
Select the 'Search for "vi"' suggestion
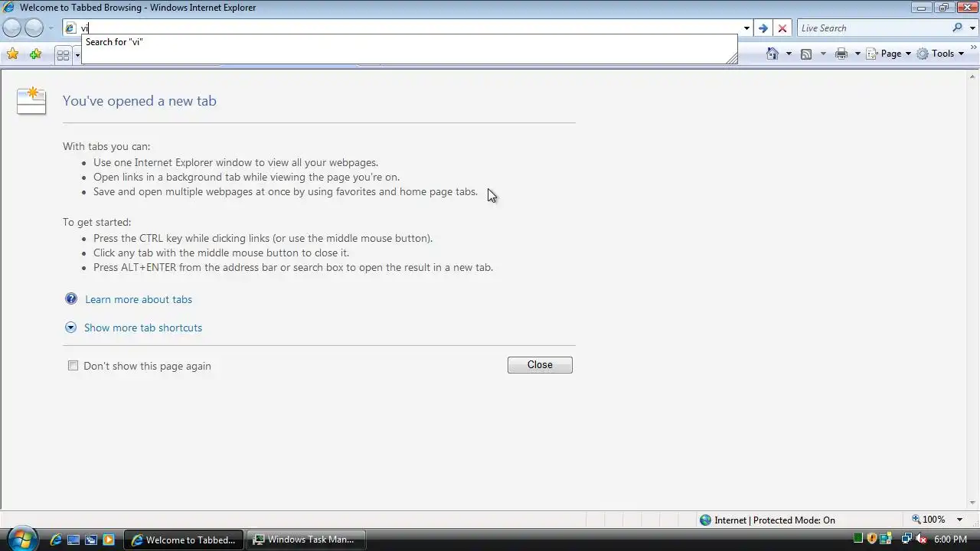[x=114, y=42]
